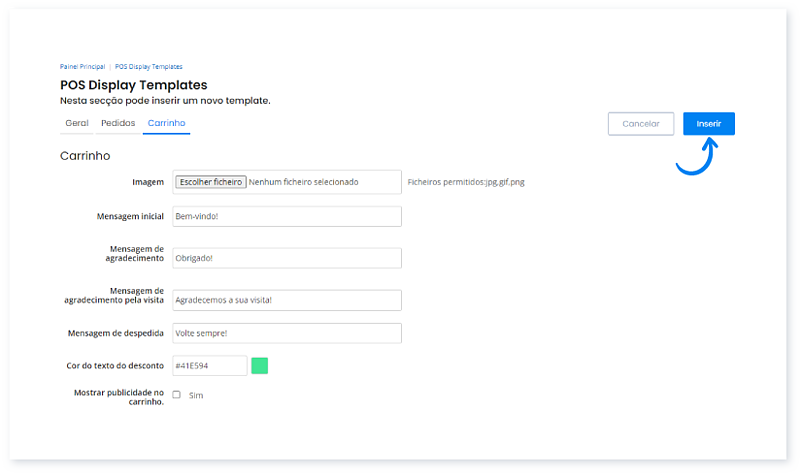Open the Pedidos tab

[118, 123]
